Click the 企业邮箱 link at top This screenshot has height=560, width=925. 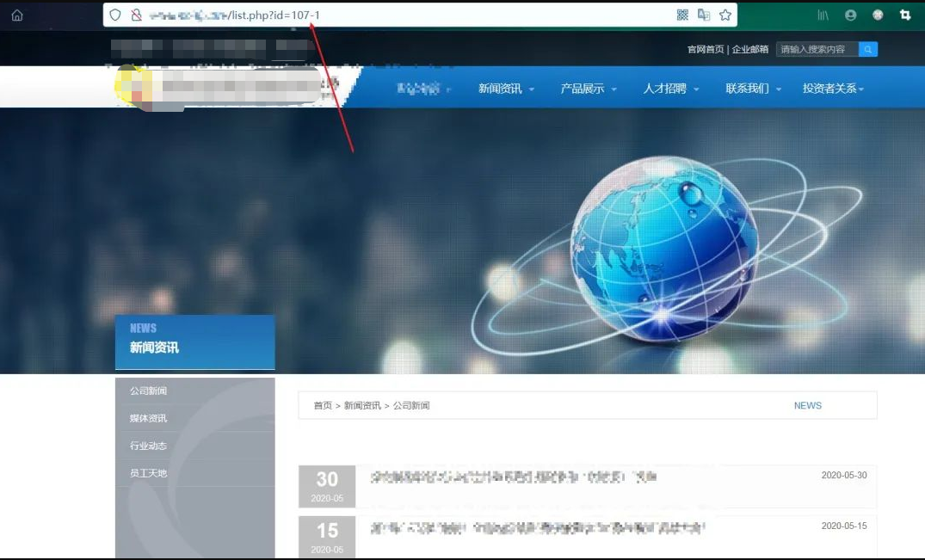pyautogui.click(x=750, y=50)
